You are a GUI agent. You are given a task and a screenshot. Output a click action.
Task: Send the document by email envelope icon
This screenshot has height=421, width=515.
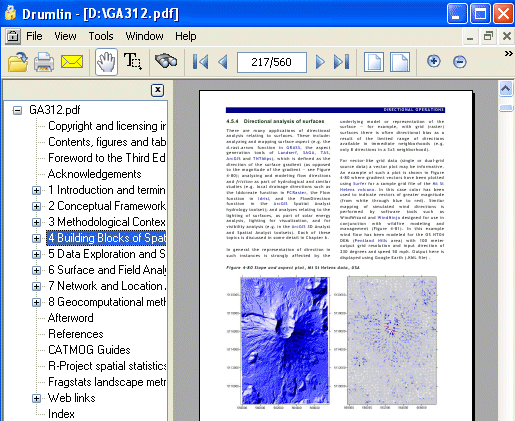point(72,62)
